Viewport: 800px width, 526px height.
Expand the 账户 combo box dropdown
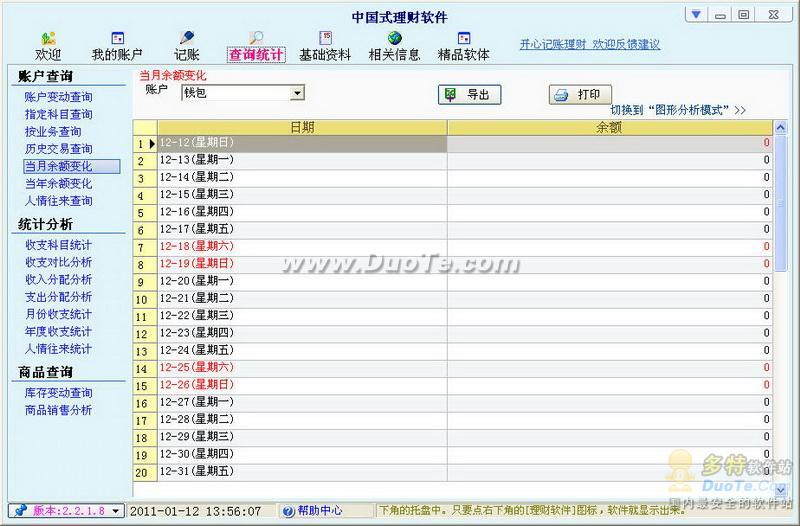[x=297, y=93]
